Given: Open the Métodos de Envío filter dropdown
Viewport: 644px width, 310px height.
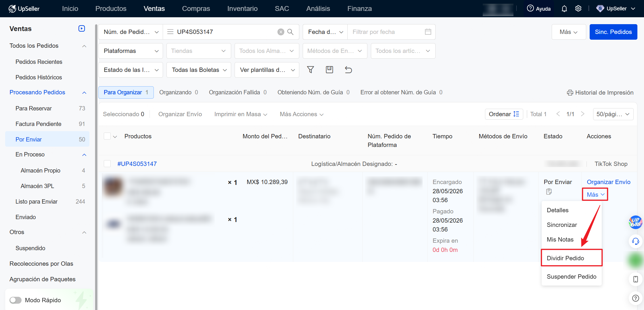Looking at the screenshot, I should point(335,51).
